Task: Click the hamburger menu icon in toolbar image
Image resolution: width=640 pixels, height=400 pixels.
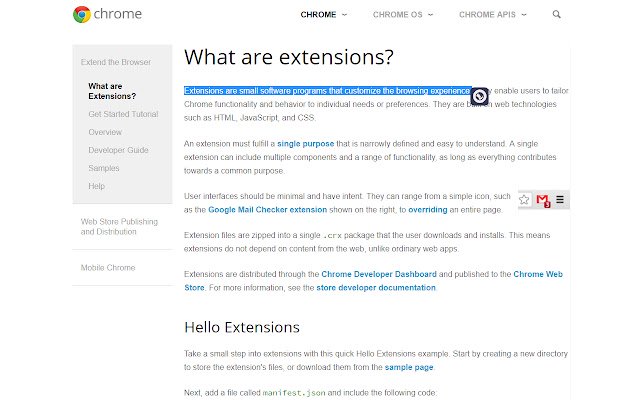Action: [560, 199]
